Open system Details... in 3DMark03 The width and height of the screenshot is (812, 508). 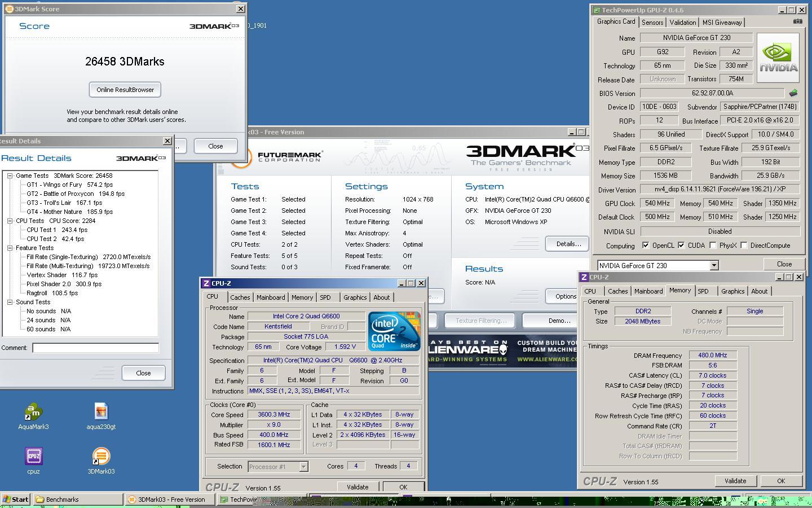pos(568,244)
